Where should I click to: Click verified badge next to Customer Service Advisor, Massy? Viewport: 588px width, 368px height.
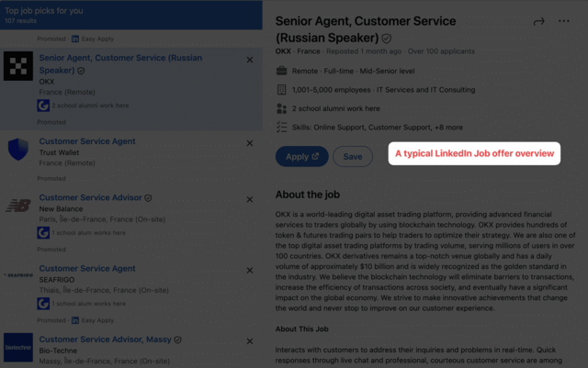[x=177, y=340]
